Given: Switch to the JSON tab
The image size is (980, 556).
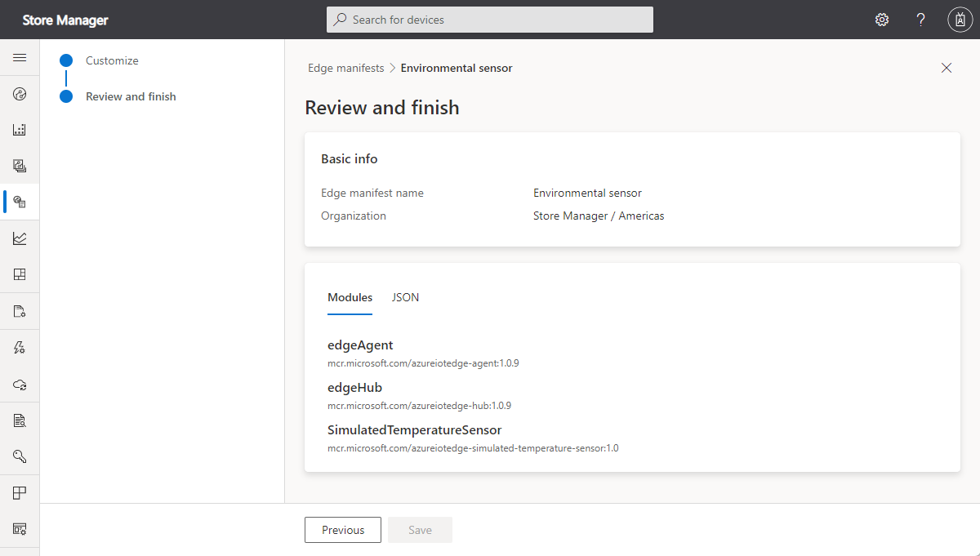Looking at the screenshot, I should pyautogui.click(x=405, y=297).
